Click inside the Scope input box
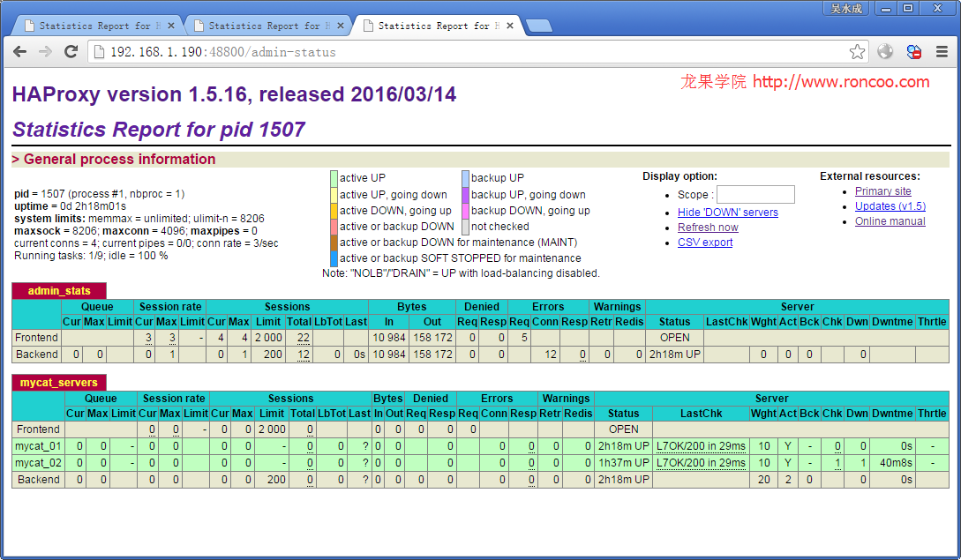 (755, 194)
